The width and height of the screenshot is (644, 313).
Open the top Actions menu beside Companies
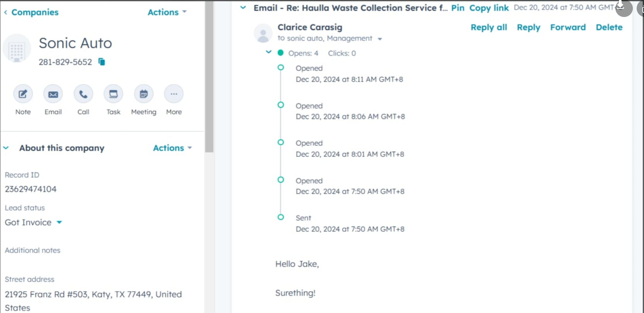coord(167,12)
